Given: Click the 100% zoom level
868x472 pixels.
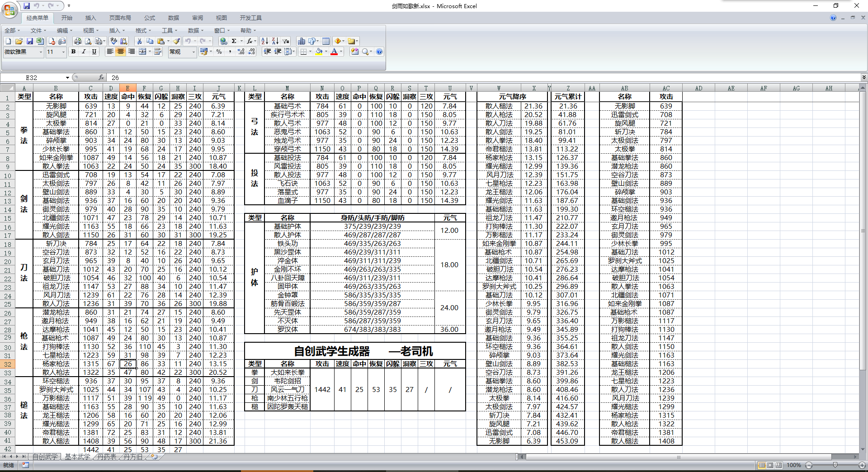Looking at the screenshot, I should [x=793, y=465].
